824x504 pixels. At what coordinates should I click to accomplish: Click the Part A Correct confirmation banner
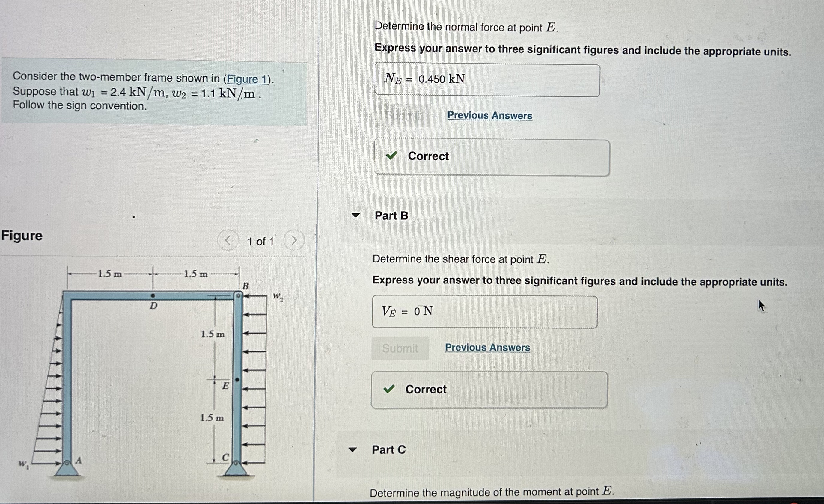pyautogui.click(x=492, y=156)
